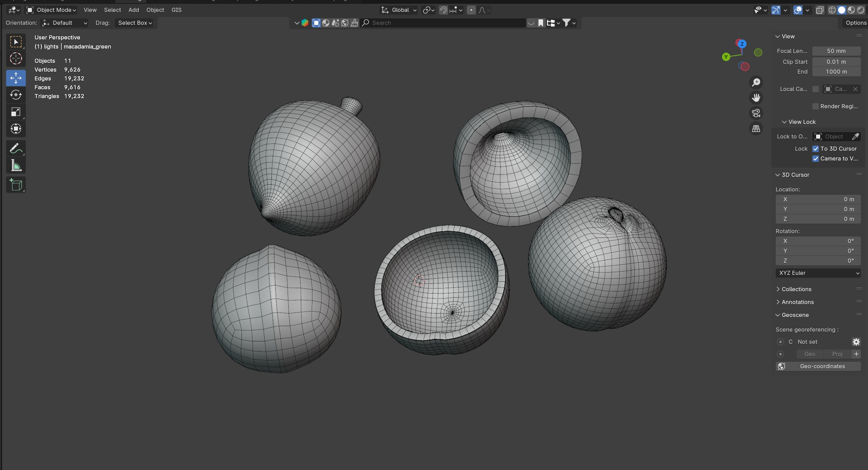The height and width of the screenshot is (470, 868).
Task: Select the Annotate tool
Action: (16, 148)
